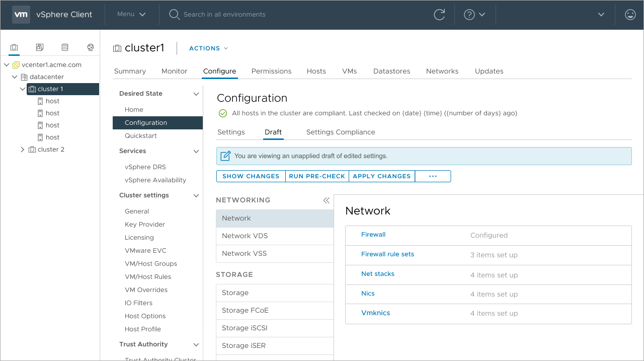
Task: Open vSphere DRS service settings
Action: [x=145, y=167]
